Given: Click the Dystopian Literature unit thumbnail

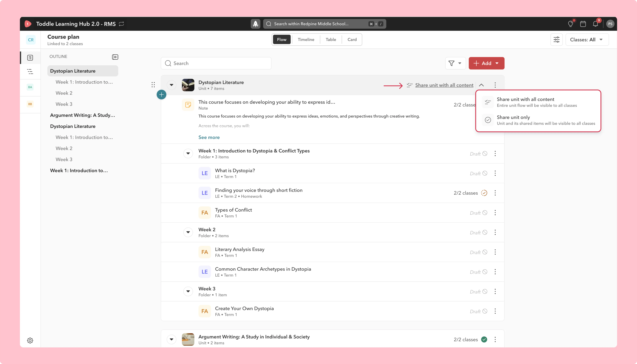Looking at the screenshot, I should coord(188,85).
